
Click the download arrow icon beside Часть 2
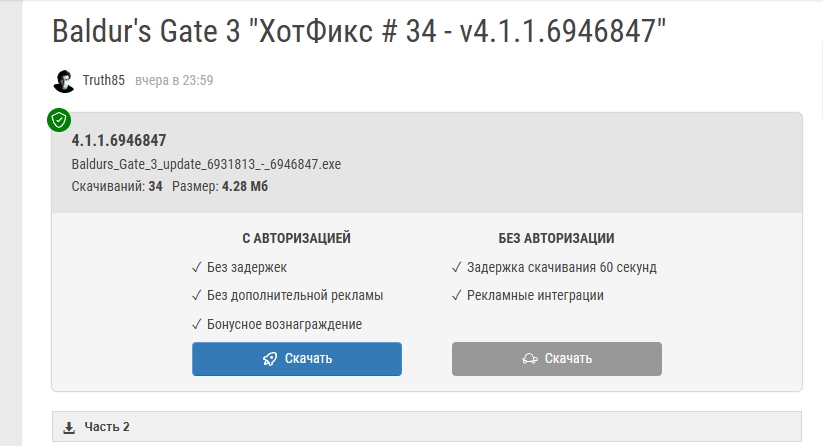point(69,428)
